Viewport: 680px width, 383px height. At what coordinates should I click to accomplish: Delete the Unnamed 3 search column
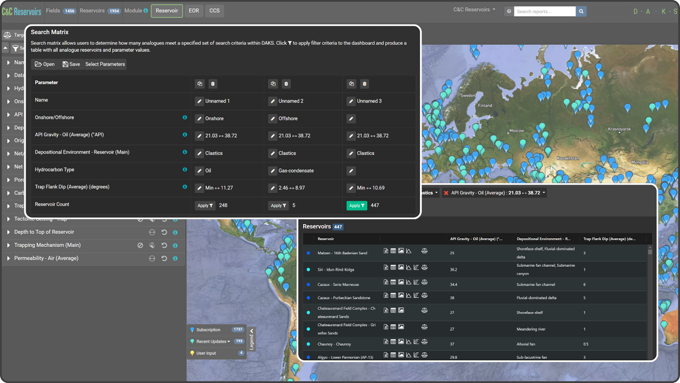point(365,84)
